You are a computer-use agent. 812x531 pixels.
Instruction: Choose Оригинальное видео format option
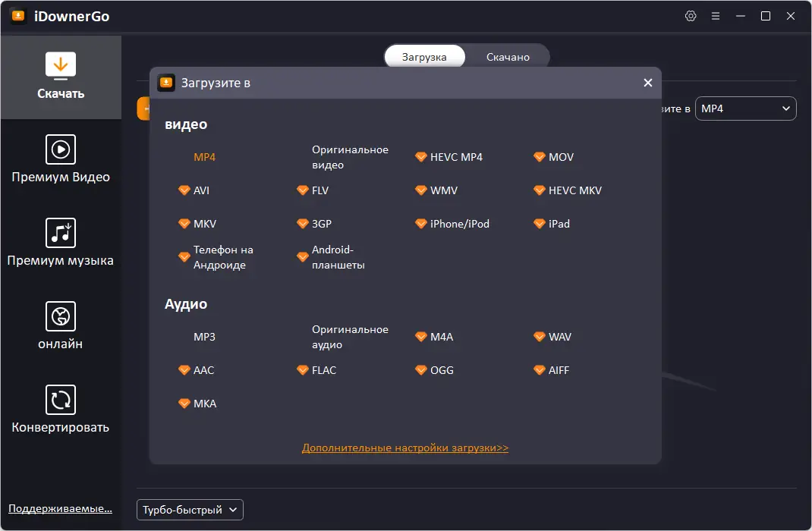coord(350,157)
